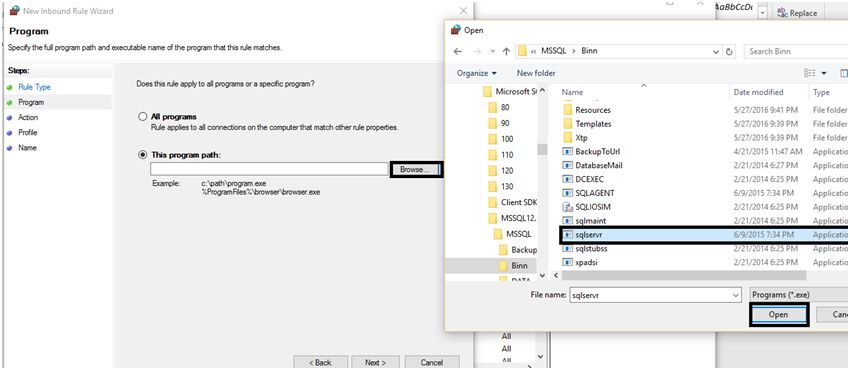This screenshot has width=850, height=370.
Task: Click the Back button in the wizard
Action: 320,362
